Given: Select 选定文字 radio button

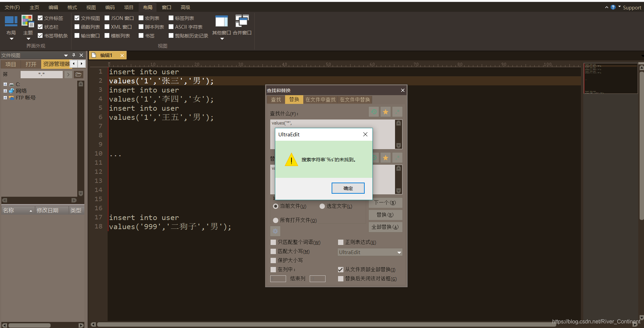Looking at the screenshot, I should tap(322, 206).
